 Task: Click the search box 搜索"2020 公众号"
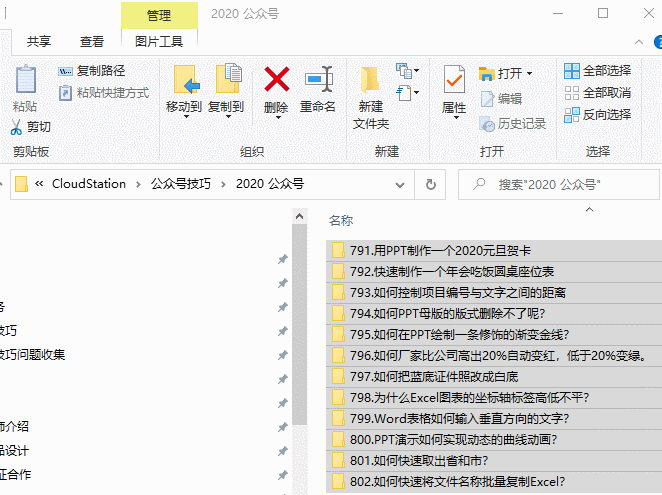pyautogui.click(x=558, y=185)
